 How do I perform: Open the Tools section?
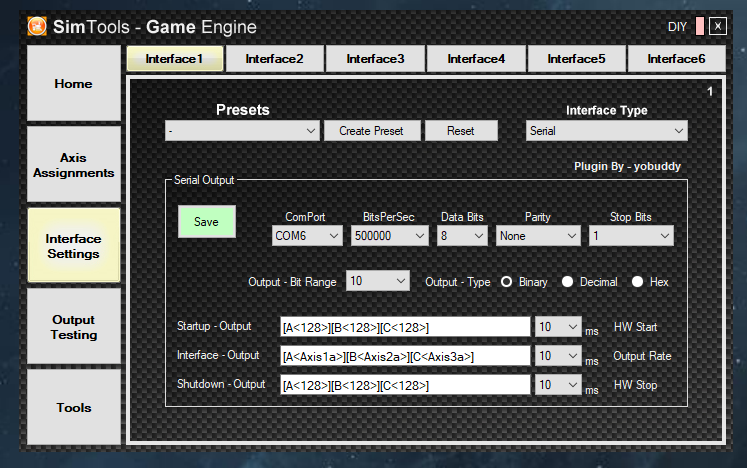74,407
